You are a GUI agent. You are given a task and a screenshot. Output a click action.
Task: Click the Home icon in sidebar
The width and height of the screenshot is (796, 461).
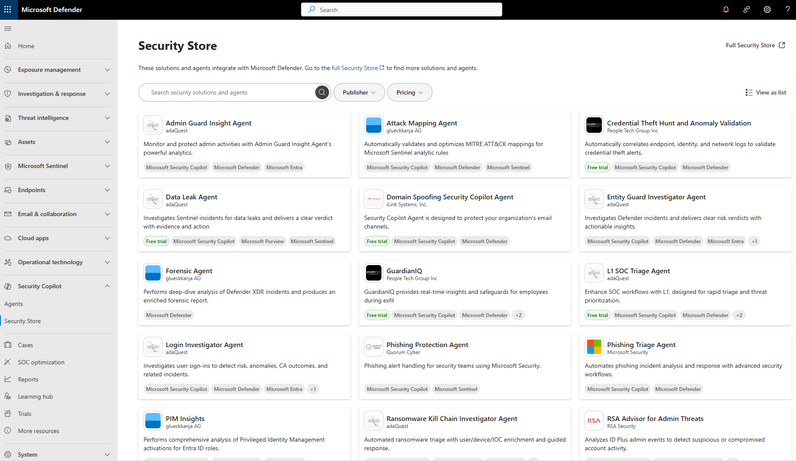pyautogui.click(x=8, y=46)
